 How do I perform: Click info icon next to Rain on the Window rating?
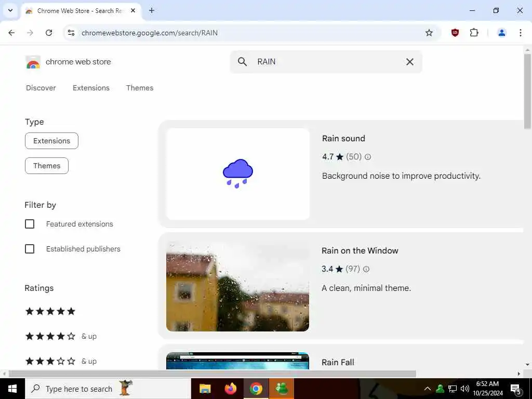point(366,269)
